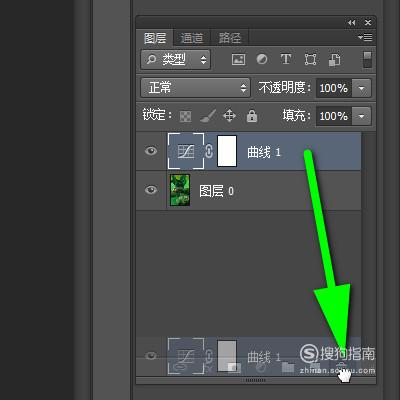Filter for smart objects icon

coord(335,60)
